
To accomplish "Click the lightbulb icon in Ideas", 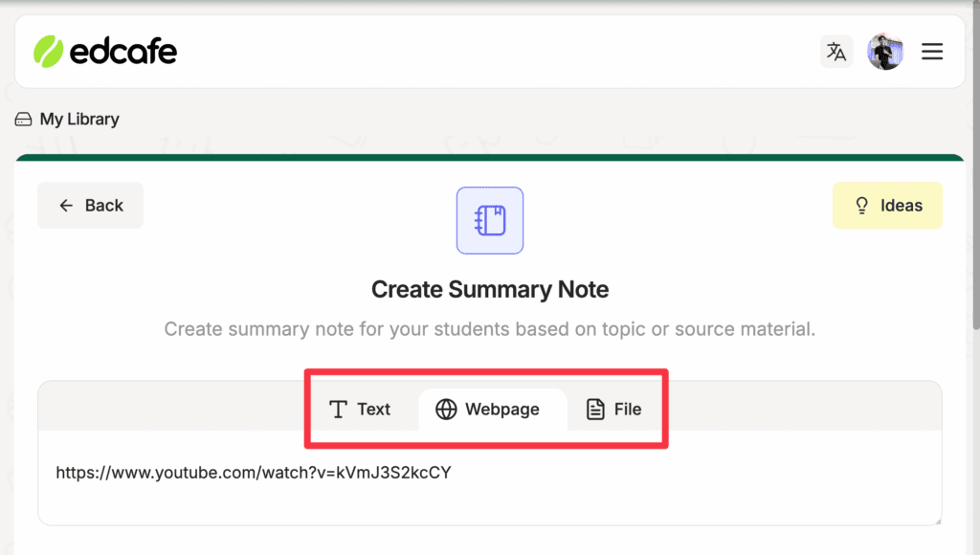I will click(862, 206).
